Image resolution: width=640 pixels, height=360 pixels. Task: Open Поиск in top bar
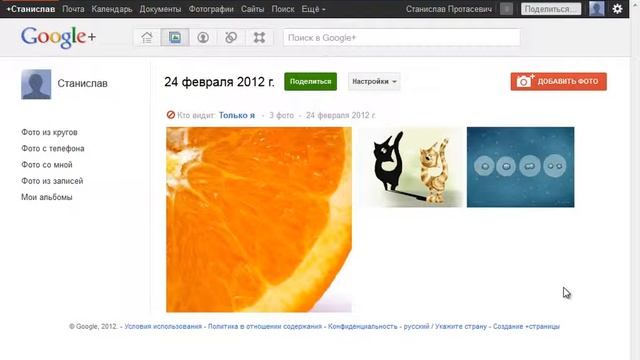click(283, 9)
